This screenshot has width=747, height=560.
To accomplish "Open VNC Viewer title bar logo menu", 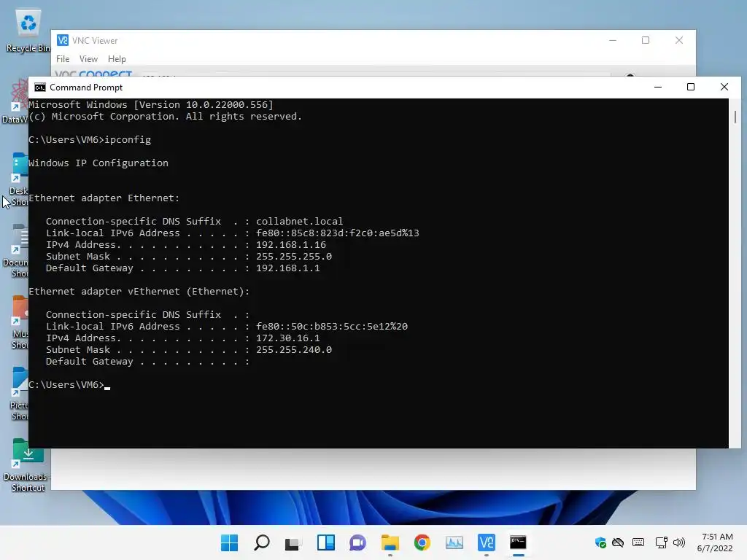I will click(63, 41).
